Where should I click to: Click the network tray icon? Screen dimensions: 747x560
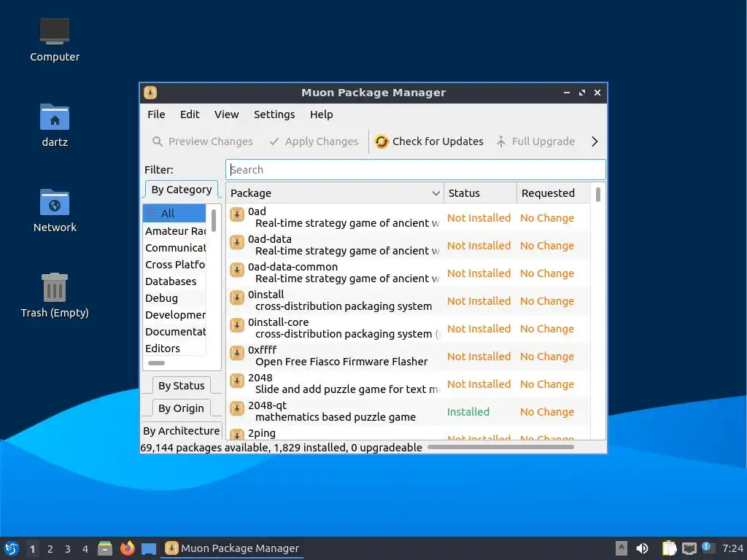click(x=689, y=548)
